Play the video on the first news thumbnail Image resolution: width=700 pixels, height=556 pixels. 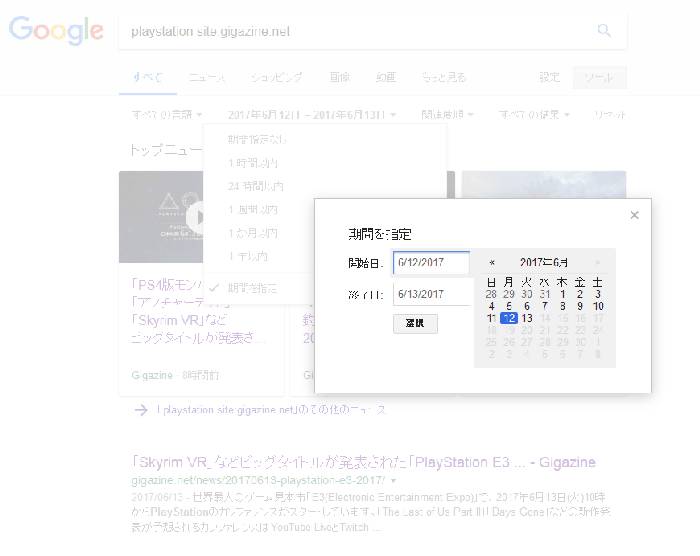coord(195,217)
